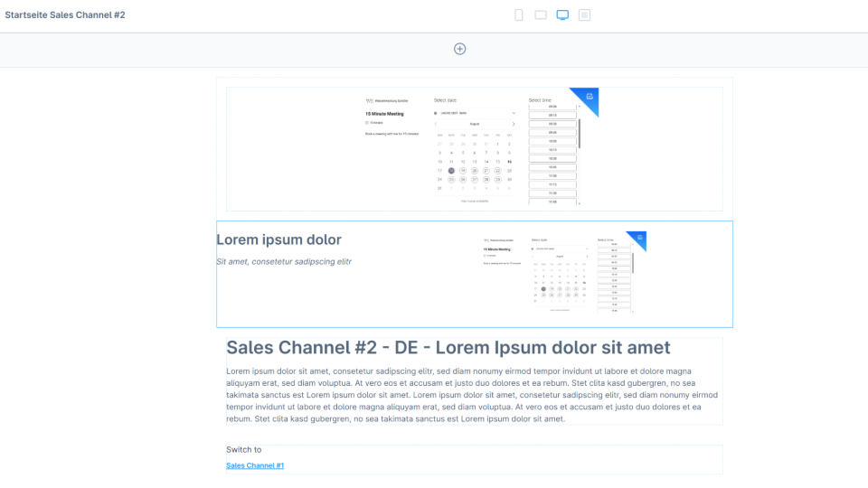Expand timezone dropdown in lower booking widget
The width and height of the screenshot is (868, 488).
click(x=589, y=248)
